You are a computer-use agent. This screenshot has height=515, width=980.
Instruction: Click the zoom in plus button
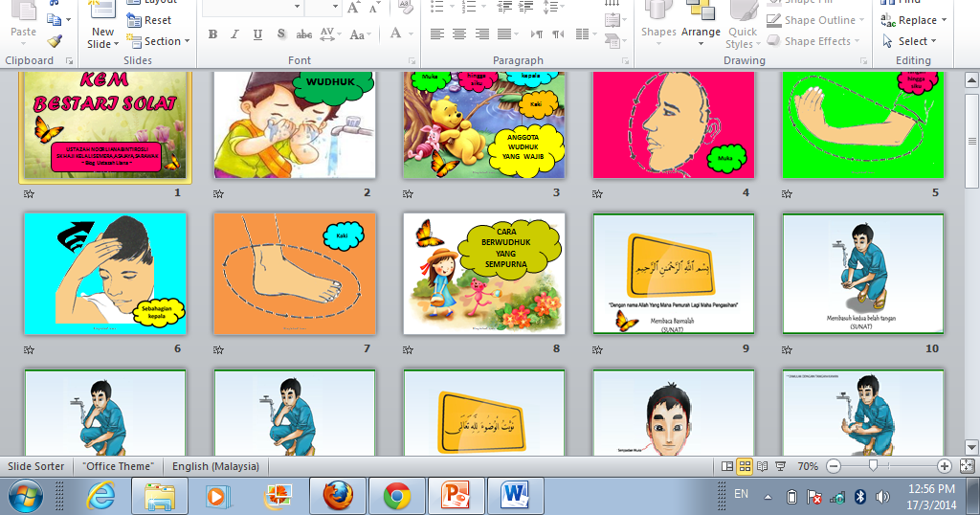[x=945, y=466]
